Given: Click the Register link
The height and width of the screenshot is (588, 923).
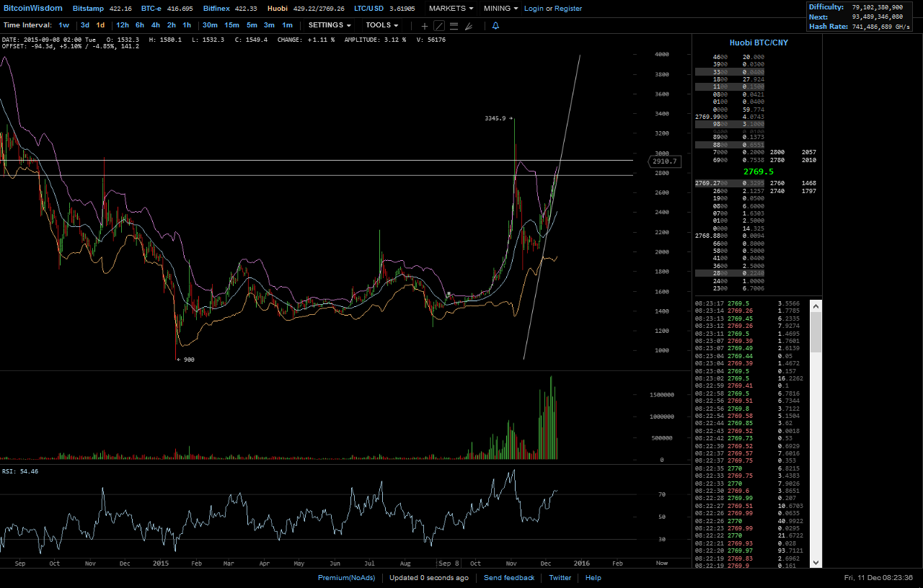Looking at the screenshot, I should (x=568, y=9).
